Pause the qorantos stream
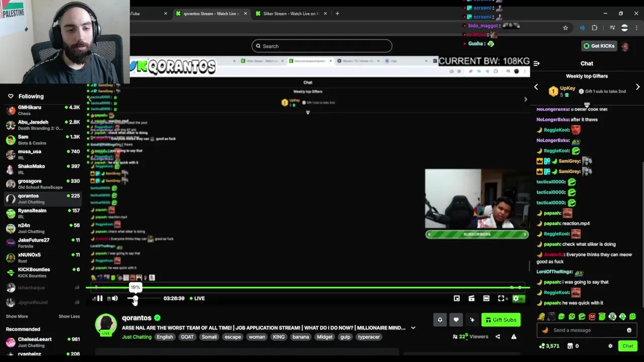Image resolution: width=644 pixels, height=362 pixels. [x=100, y=298]
